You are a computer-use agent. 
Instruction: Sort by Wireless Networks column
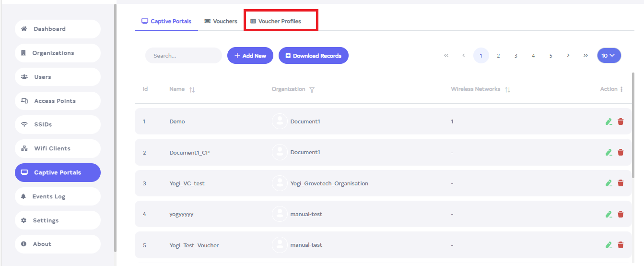(507, 89)
